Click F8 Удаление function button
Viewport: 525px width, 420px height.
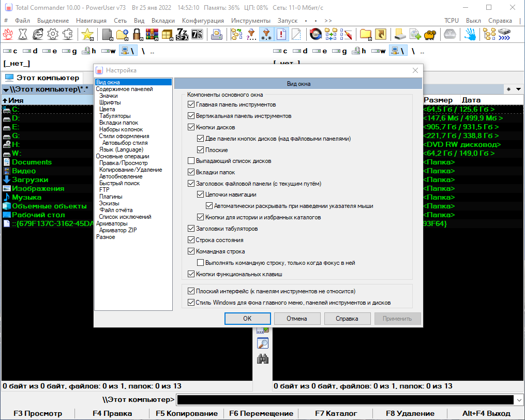(410, 413)
